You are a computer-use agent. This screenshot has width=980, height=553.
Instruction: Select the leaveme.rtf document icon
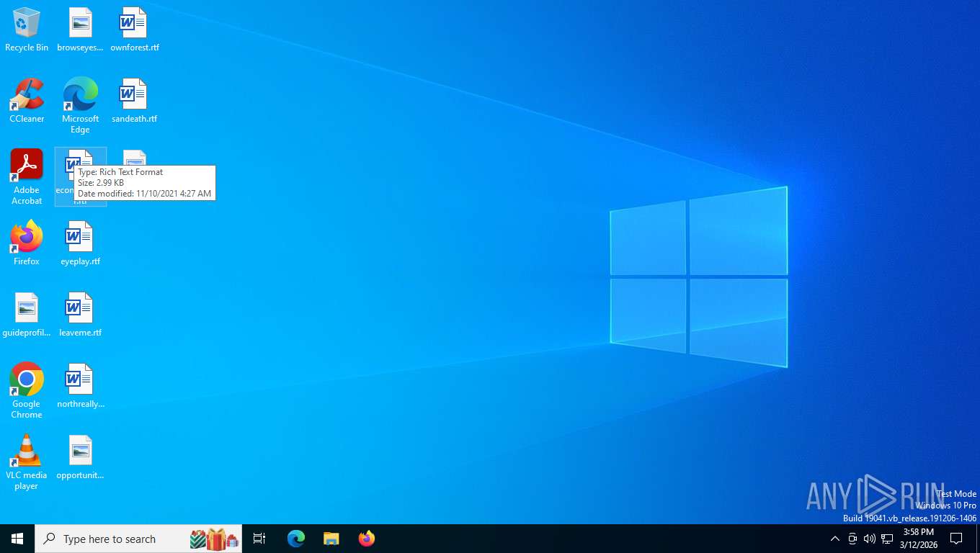pyautogui.click(x=80, y=315)
